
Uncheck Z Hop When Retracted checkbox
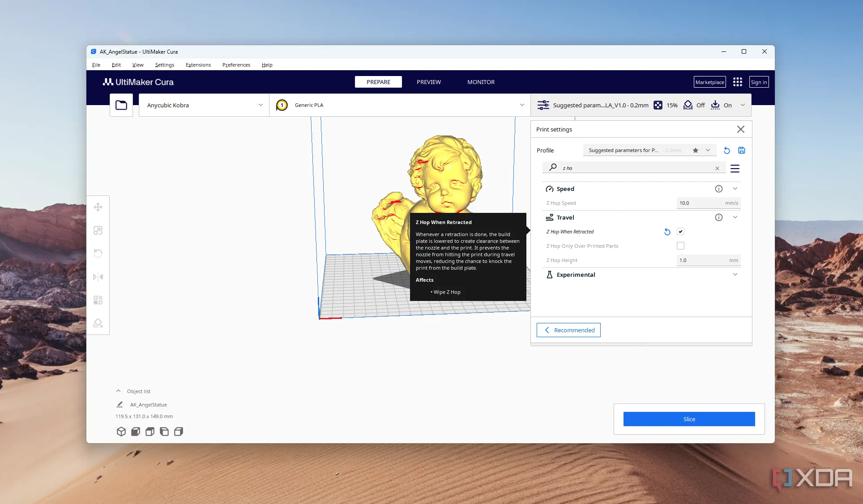[680, 232]
